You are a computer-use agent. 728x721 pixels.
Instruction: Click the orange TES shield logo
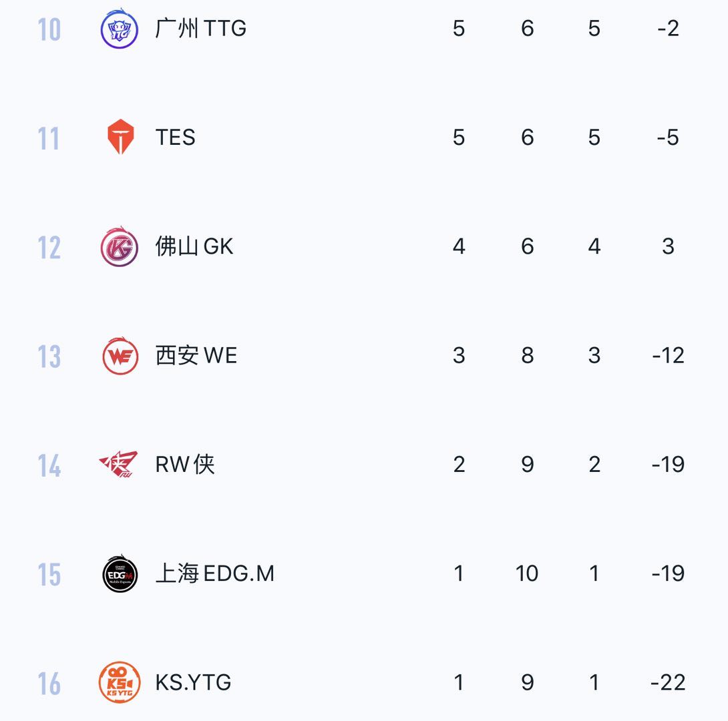pyautogui.click(x=120, y=137)
